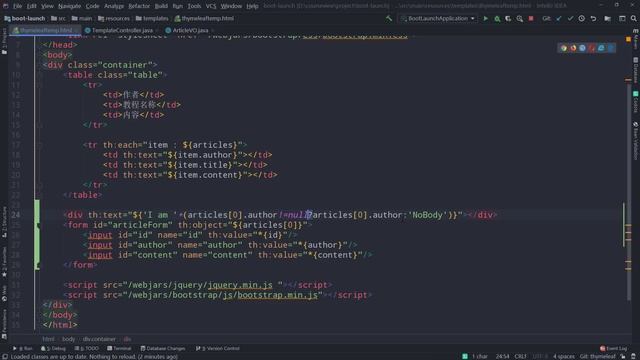This screenshot has height=360, width=640.
Task: Open the Event Log panel
Action: pos(613,348)
